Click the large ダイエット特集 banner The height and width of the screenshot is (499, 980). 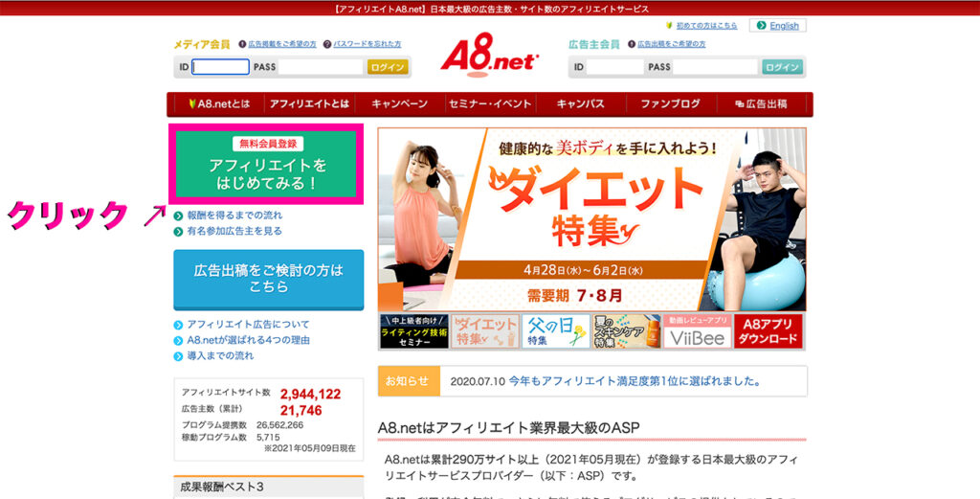(x=591, y=219)
